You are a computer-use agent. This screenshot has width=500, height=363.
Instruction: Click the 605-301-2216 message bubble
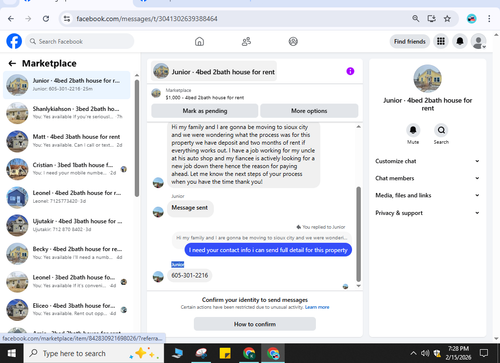pyautogui.click(x=190, y=275)
